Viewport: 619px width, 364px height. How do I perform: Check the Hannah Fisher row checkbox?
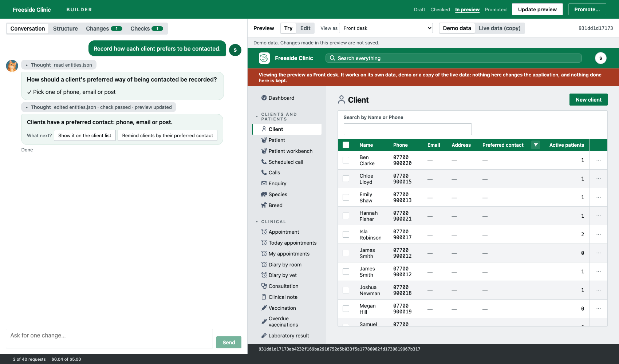coord(346,216)
